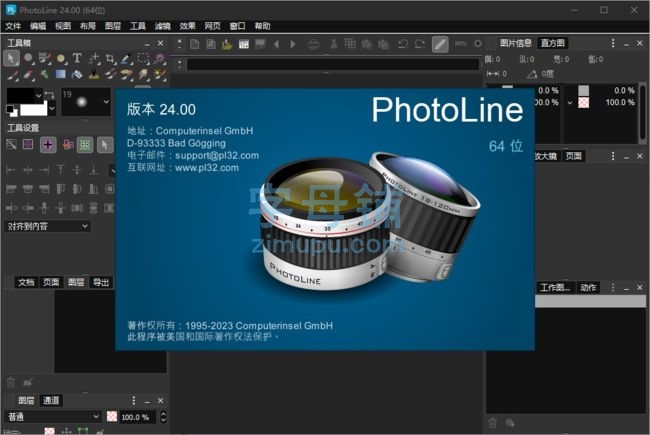Open the background color dropdown
650x435 pixels.
pyautogui.click(x=52, y=109)
